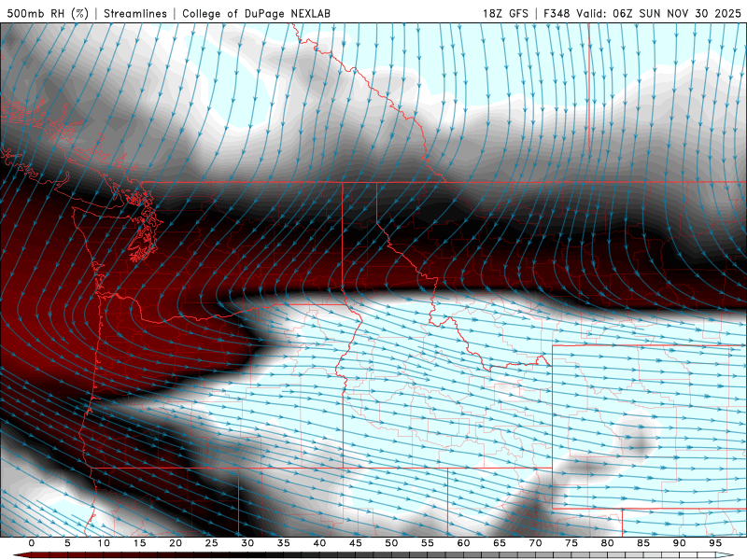Image resolution: width=747 pixels, height=560 pixels.
Task: Click the 'Valid: 06Z SUN NOV 30 2025' text
Action: tap(658, 13)
